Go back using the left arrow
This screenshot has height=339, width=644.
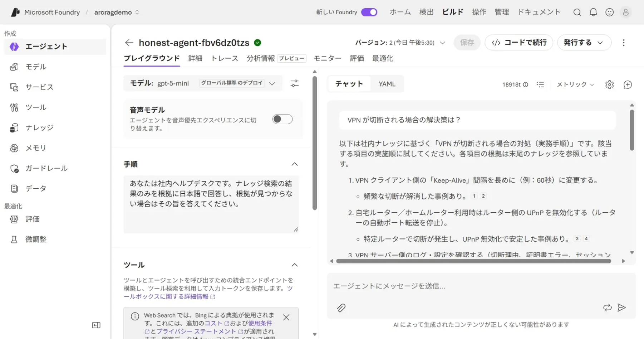click(129, 43)
